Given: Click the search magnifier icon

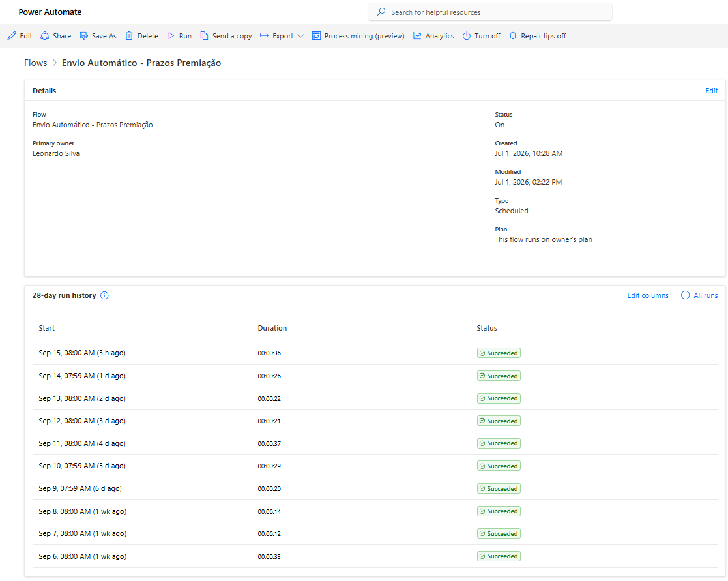Looking at the screenshot, I should point(381,12).
